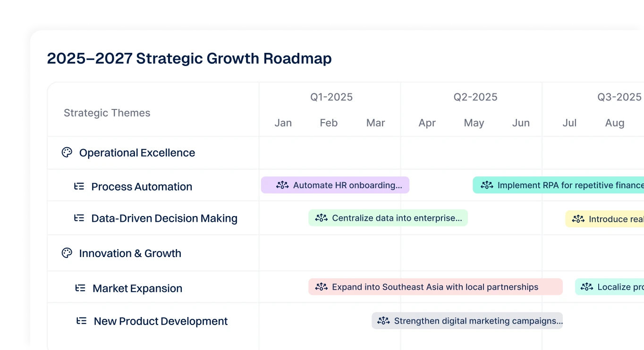Click the list icon beside Market Expansion

tap(80, 288)
